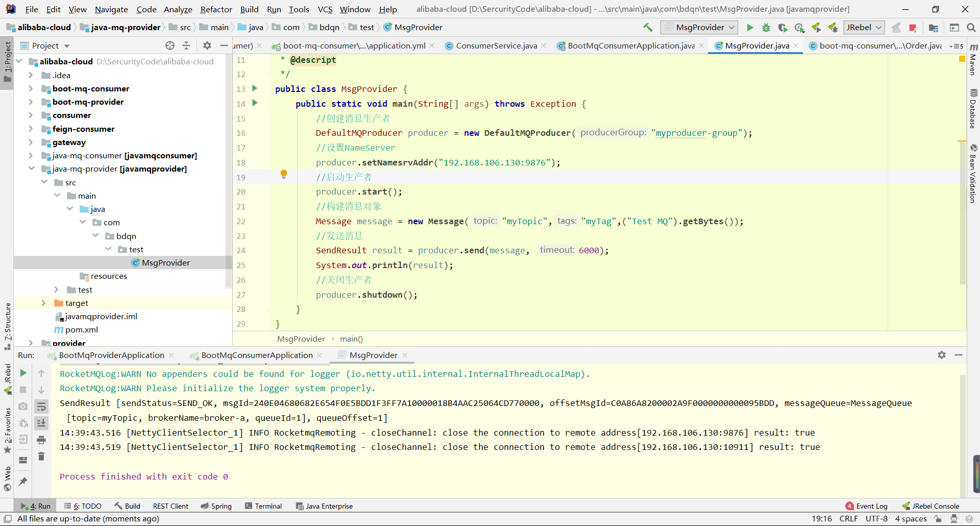The image size is (980, 526).
Task: Open Run panel settings gear
Action: [x=942, y=355]
